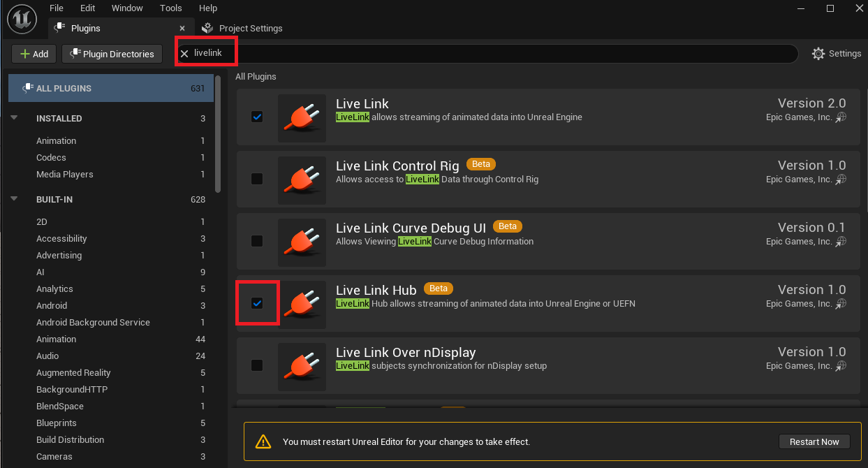The height and width of the screenshot is (468, 868).
Task: Open Plugin Directories
Action: (x=112, y=54)
